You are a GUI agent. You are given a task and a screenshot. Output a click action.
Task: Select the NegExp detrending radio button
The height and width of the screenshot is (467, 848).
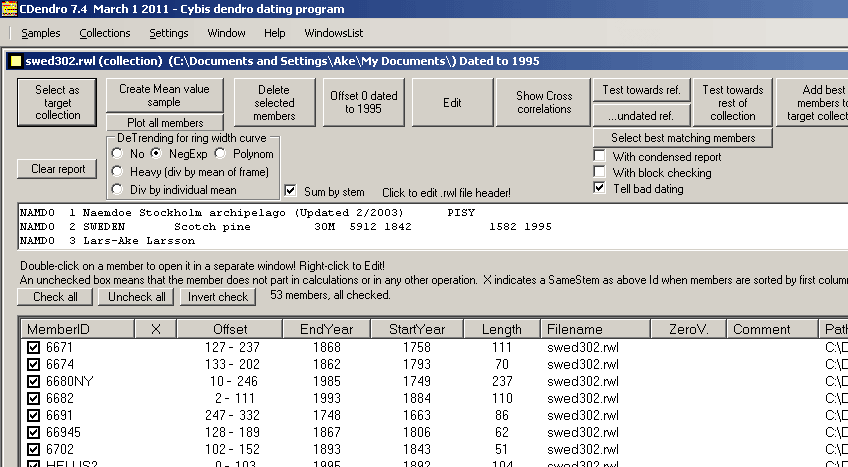[x=156, y=154]
